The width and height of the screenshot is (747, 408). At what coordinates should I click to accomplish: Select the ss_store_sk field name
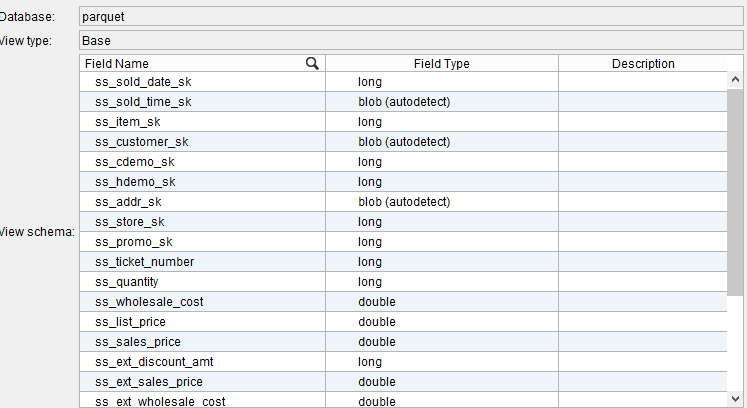130,222
